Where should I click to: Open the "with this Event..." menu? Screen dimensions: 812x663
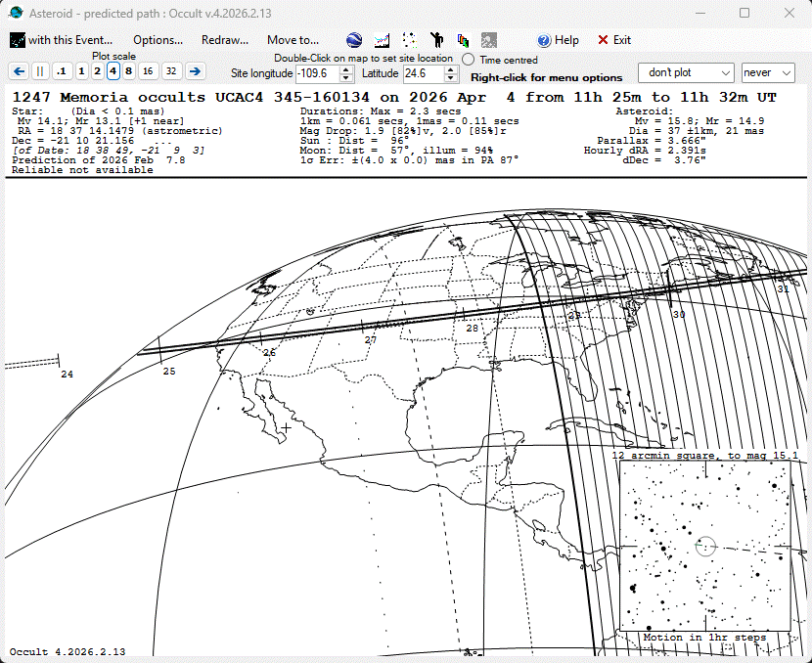click(62, 40)
